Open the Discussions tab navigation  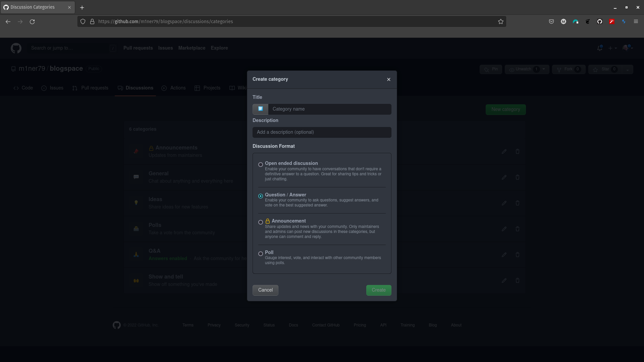point(139,88)
